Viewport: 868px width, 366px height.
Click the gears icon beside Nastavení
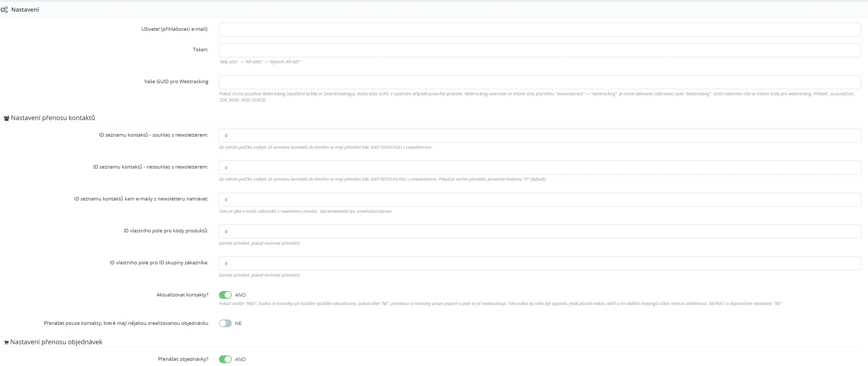[x=4, y=10]
